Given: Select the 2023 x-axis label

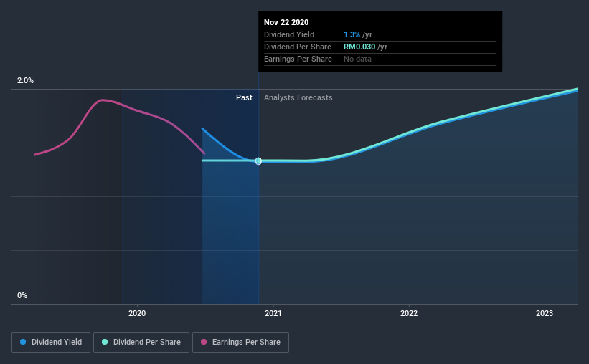Looking at the screenshot, I should pos(545,313).
